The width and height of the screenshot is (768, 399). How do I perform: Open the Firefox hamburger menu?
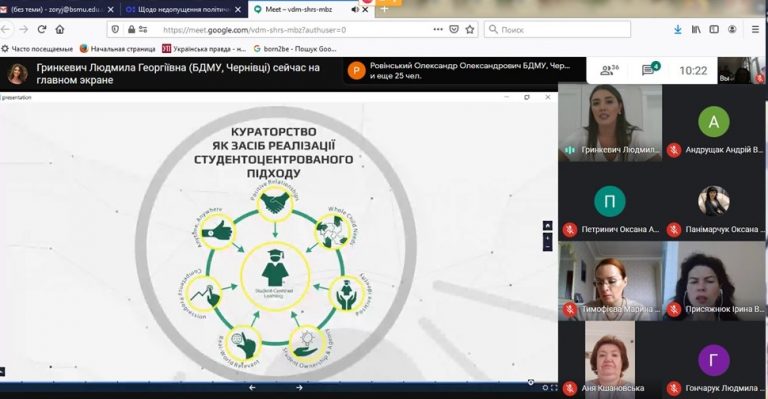(x=755, y=29)
